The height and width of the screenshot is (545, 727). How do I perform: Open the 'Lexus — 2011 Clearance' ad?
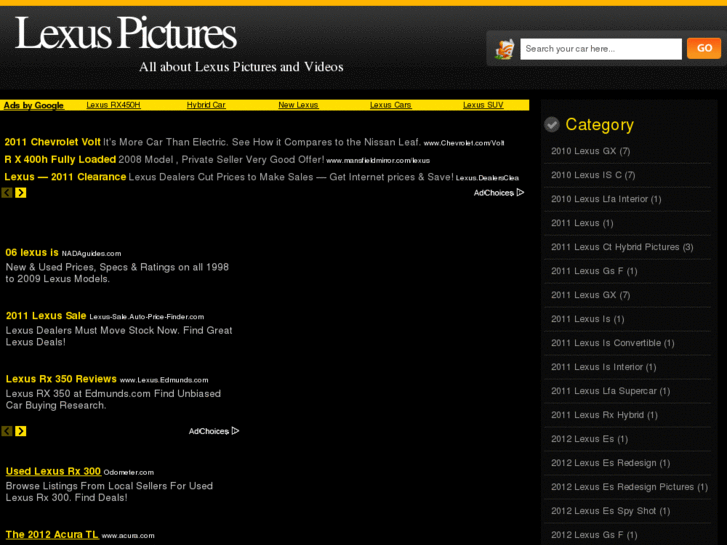[65, 177]
